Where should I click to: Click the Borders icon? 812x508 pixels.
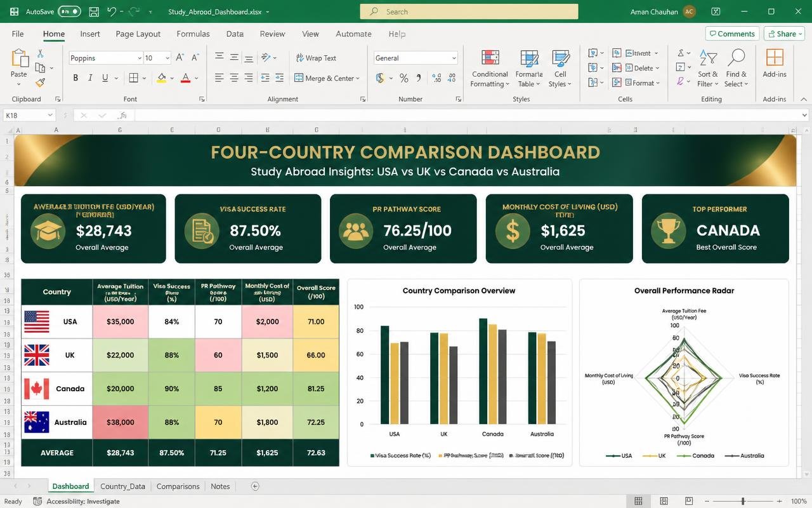click(134, 78)
